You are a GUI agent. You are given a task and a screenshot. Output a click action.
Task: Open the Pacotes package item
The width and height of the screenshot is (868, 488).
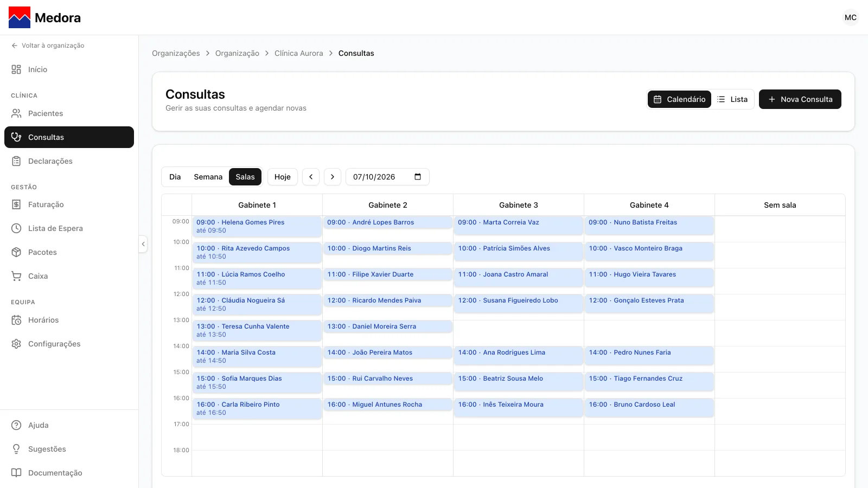[69, 252]
